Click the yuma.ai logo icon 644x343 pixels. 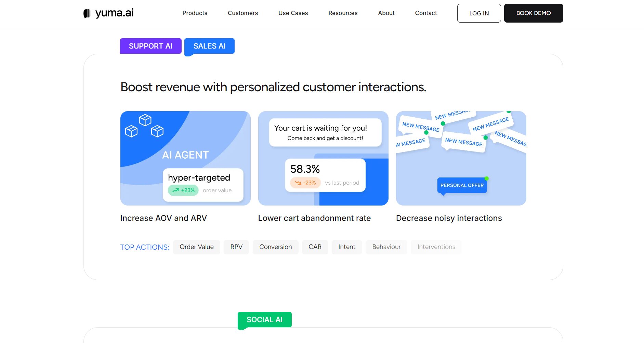pos(88,13)
